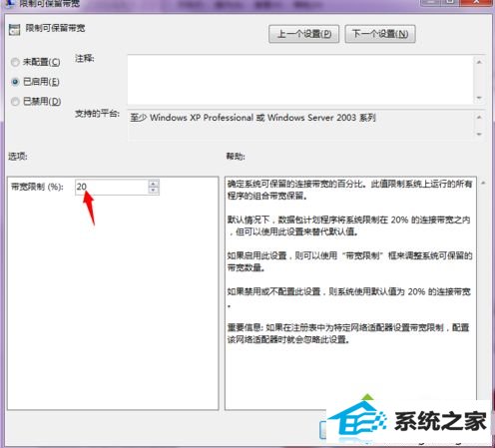
Task: Close the 限制可保留带宽 window
Action: pyautogui.click(x=476, y=2)
